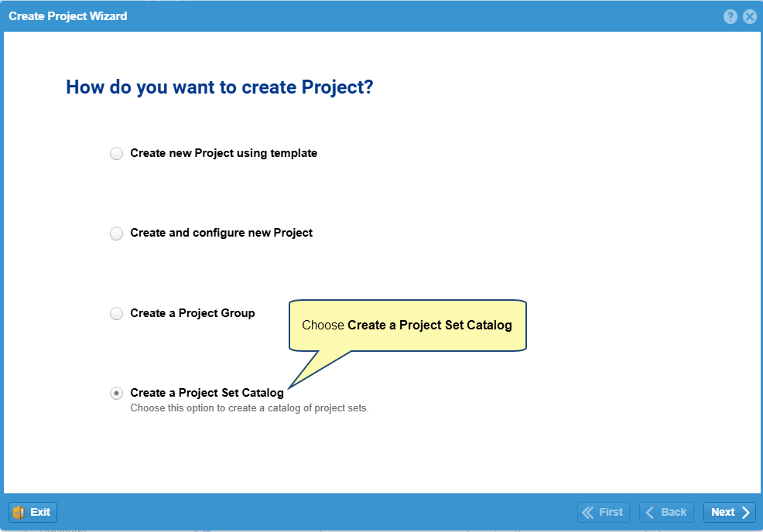The width and height of the screenshot is (763, 532).
Task: Click the left chevron icon beside Back
Action: click(x=649, y=512)
